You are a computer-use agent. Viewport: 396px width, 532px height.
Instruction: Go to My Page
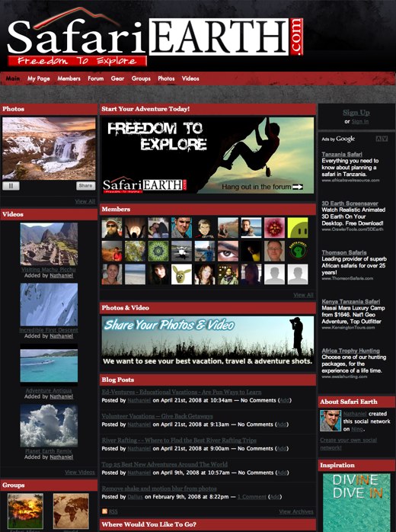[39, 79]
